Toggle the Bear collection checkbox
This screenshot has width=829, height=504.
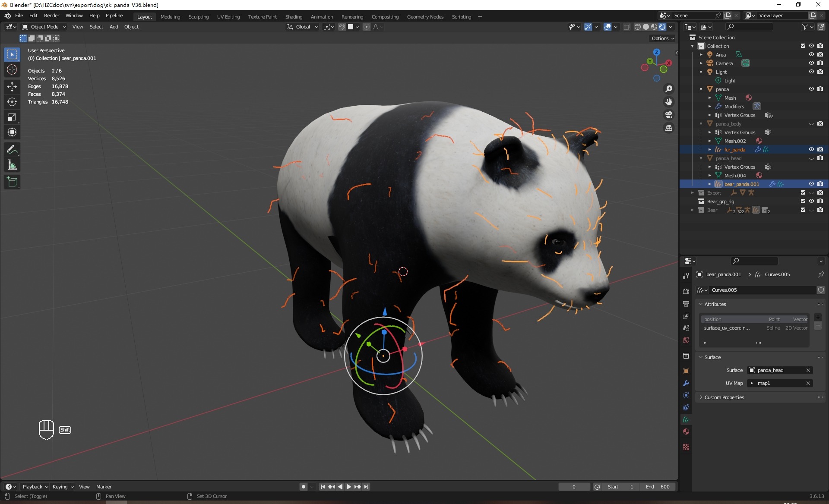[x=803, y=210]
